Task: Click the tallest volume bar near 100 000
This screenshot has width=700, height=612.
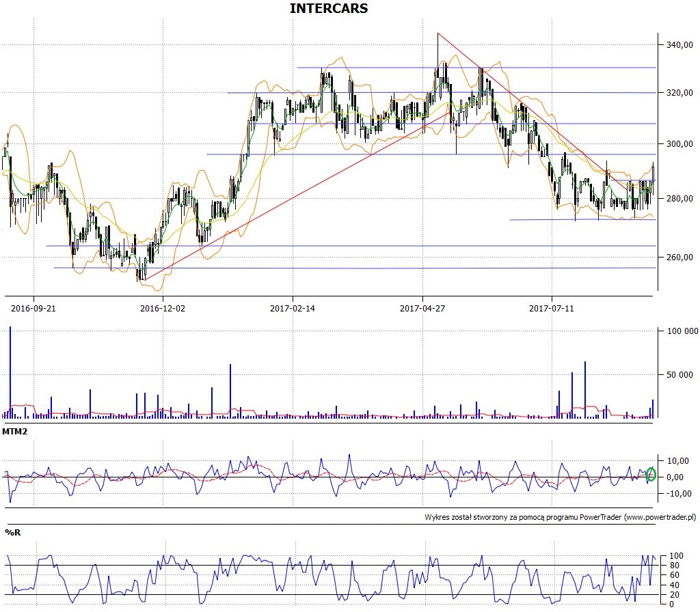Action: coord(10,372)
